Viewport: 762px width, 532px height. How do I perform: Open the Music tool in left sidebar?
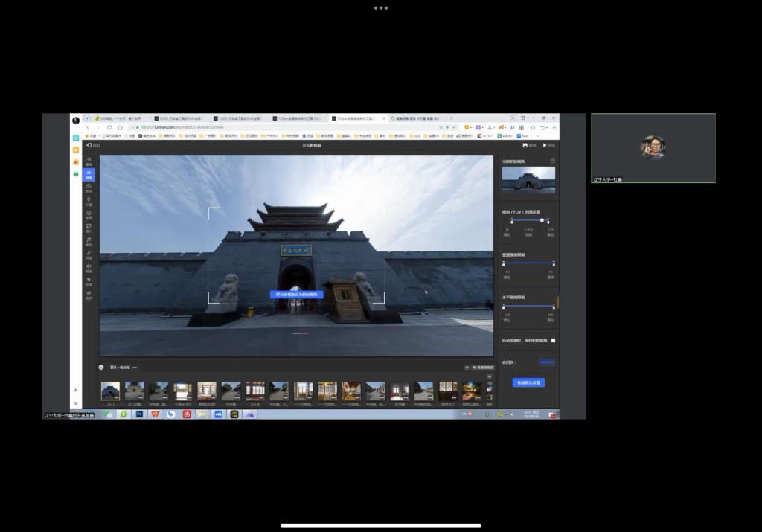89,241
